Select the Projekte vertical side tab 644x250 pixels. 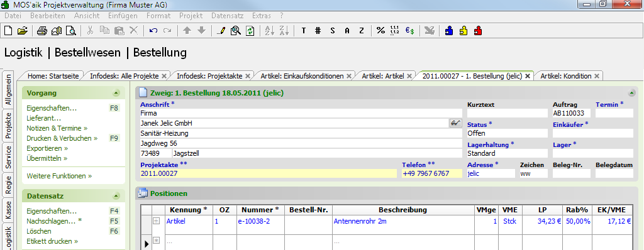[8, 126]
